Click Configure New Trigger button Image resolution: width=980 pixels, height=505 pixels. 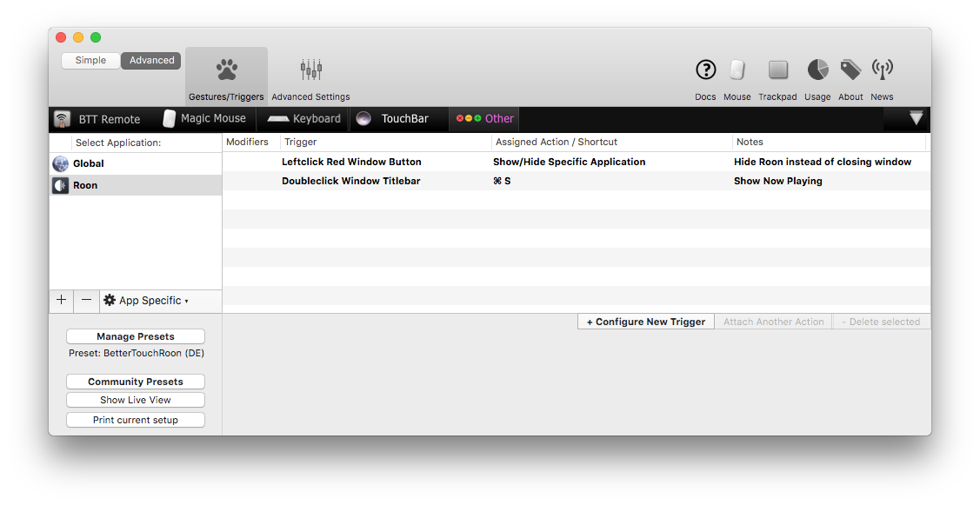pyautogui.click(x=645, y=322)
